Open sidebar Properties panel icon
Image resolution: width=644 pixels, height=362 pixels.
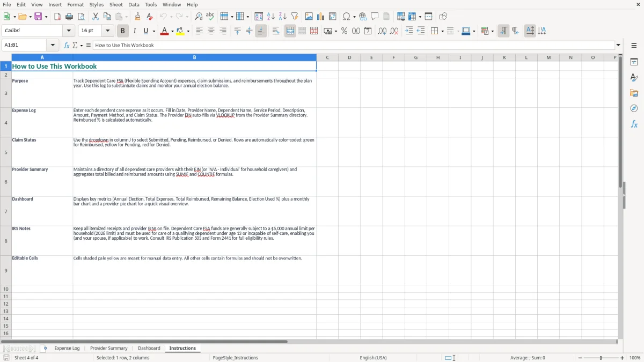tap(634, 62)
